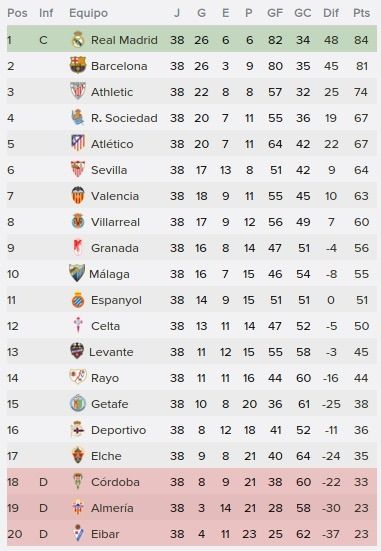Viewport: 381px width, 551px height.
Task: Sort standings by GF column header
Action: pyautogui.click(x=275, y=13)
